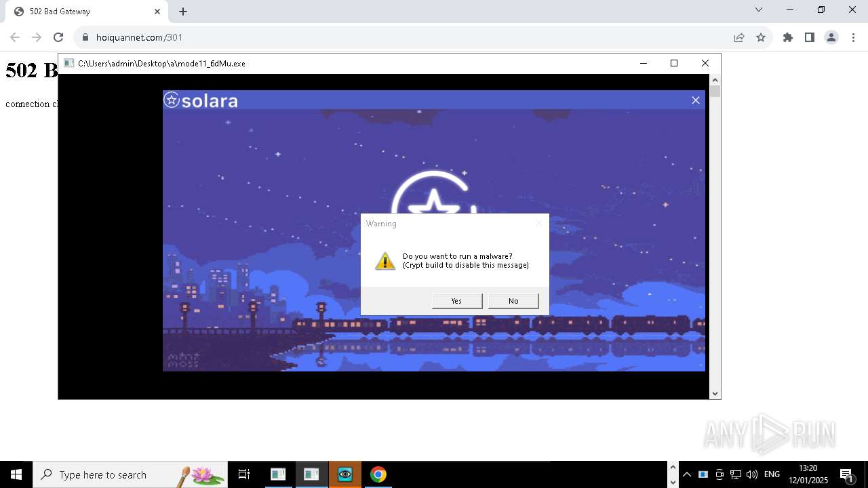
Task: Close the 502 Bad Gateway tab
Action: pyautogui.click(x=157, y=12)
